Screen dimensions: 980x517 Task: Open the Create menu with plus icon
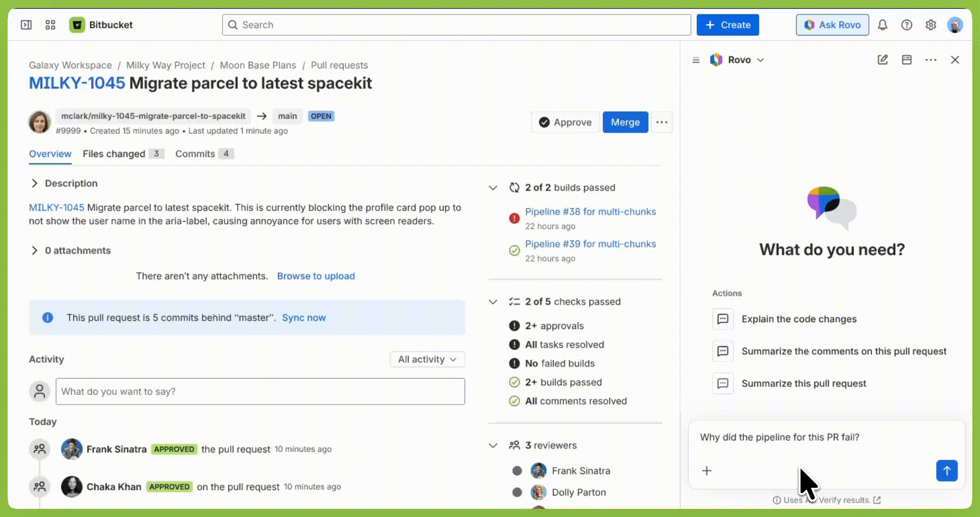click(x=727, y=24)
